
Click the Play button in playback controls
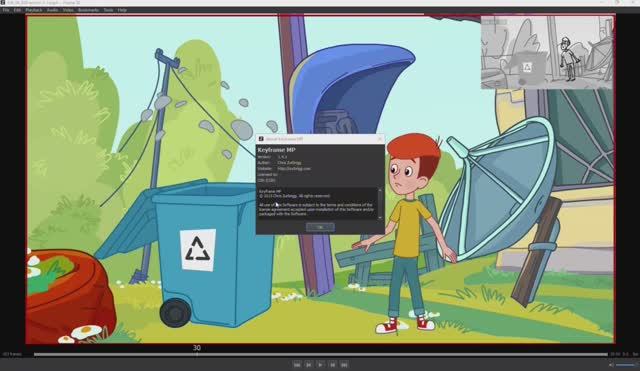click(x=320, y=365)
